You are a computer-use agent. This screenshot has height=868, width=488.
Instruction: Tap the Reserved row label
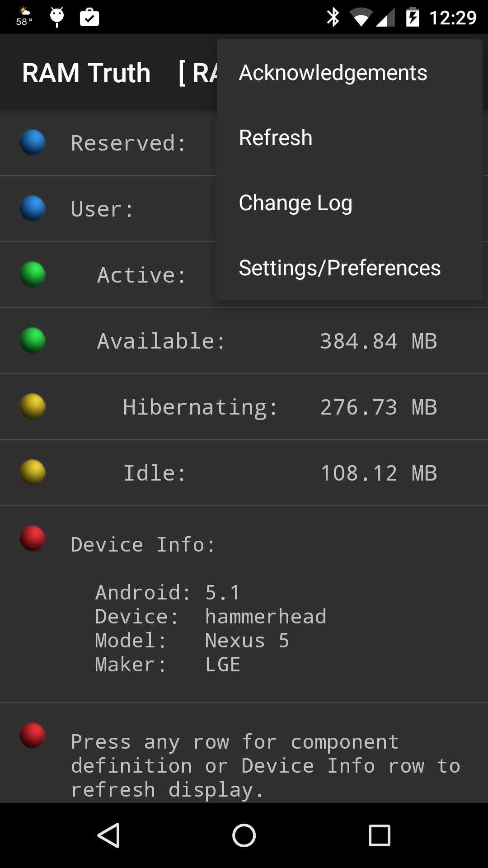point(128,143)
